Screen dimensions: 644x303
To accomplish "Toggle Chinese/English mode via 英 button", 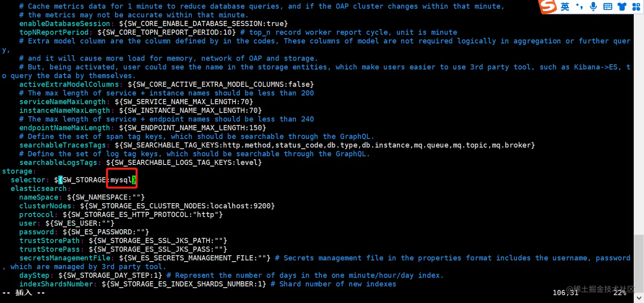I will pos(565,7).
